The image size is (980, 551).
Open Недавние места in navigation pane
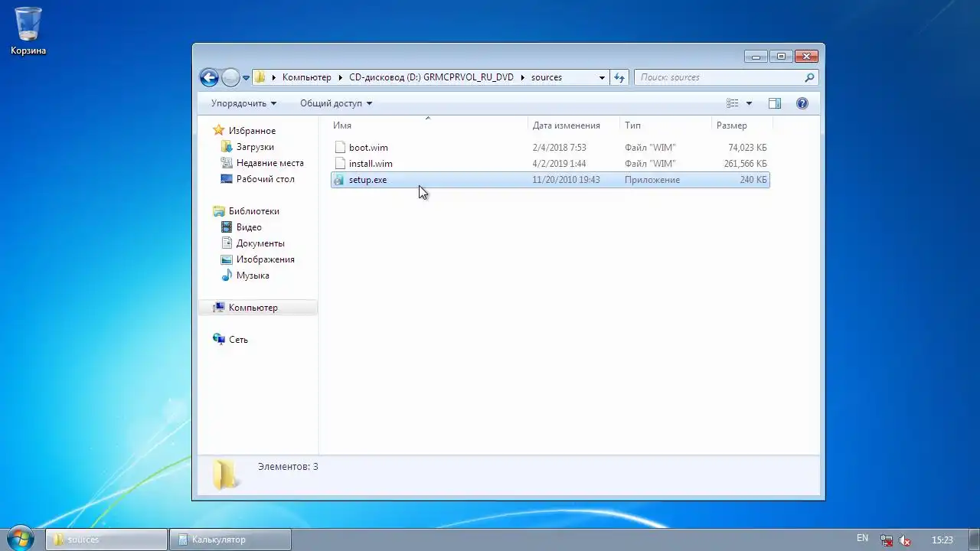coord(269,163)
